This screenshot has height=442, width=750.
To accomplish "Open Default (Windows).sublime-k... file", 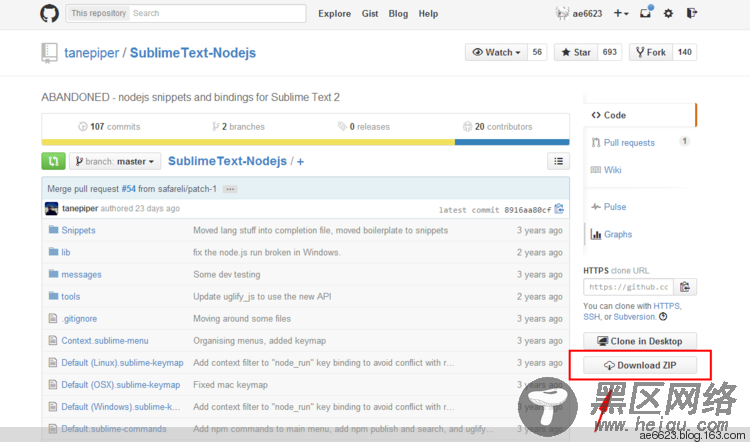I will point(121,407).
